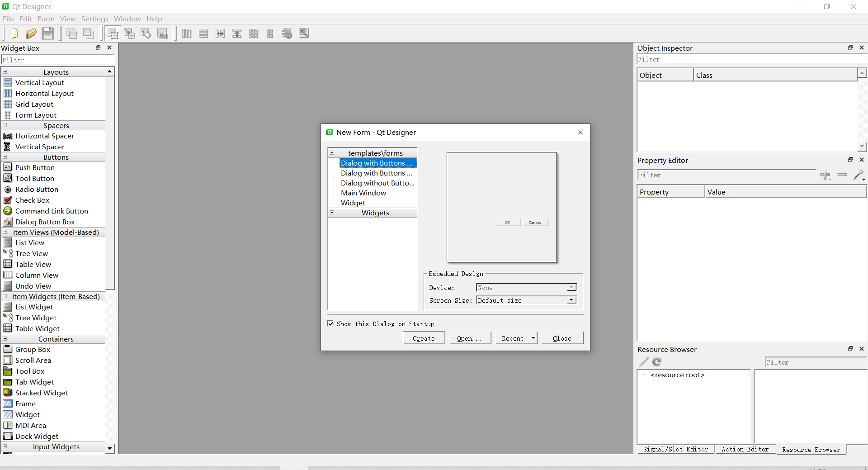Click the Lay Out in Form icon
The height and width of the screenshot is (470, 868).
[270, 33]
